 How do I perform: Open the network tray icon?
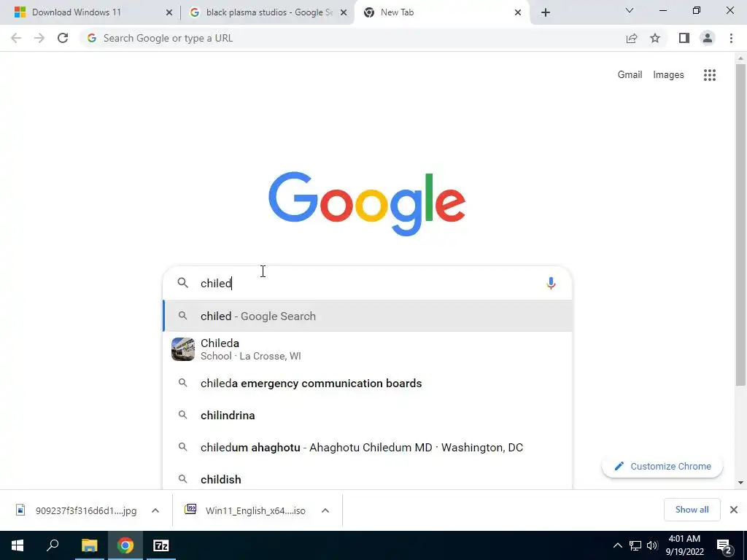[x=635, y=545]
